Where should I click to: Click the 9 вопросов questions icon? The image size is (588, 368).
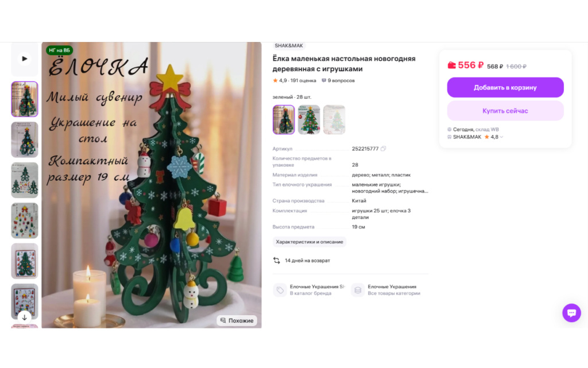coord(324,80)
